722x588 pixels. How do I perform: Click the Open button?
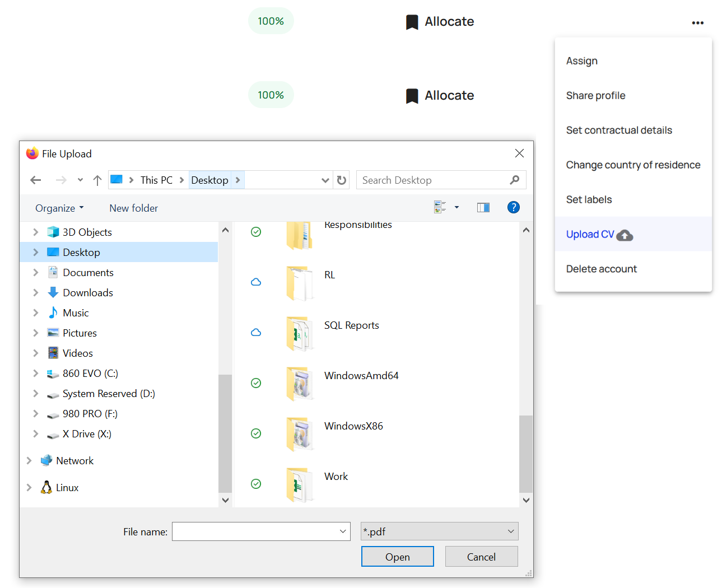[x=398, y=557]
